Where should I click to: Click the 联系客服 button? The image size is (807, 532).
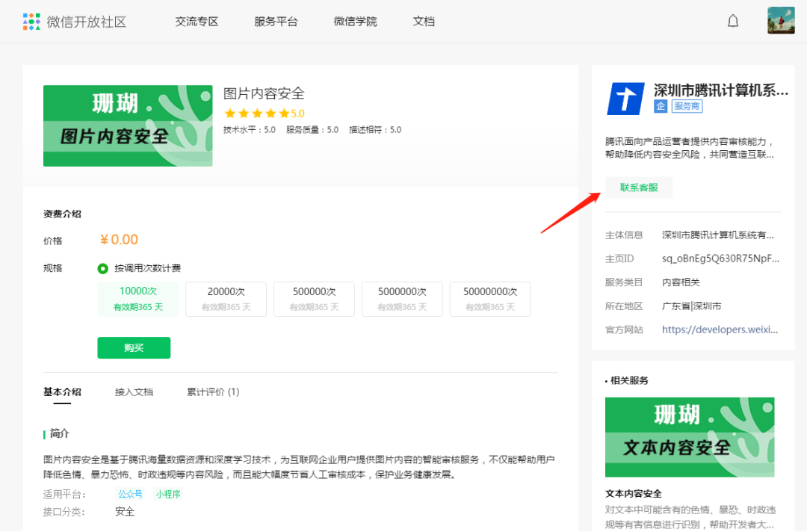(x=639, y=188)
